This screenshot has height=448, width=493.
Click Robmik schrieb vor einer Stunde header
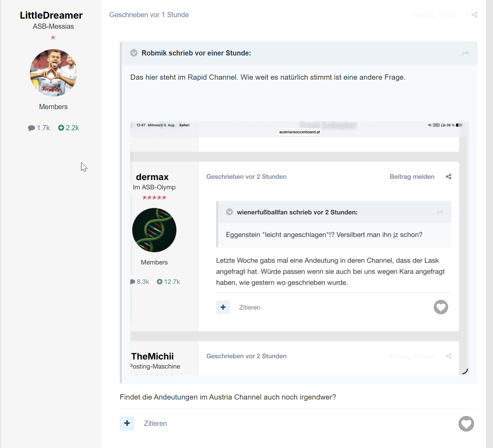pos(196,53)
